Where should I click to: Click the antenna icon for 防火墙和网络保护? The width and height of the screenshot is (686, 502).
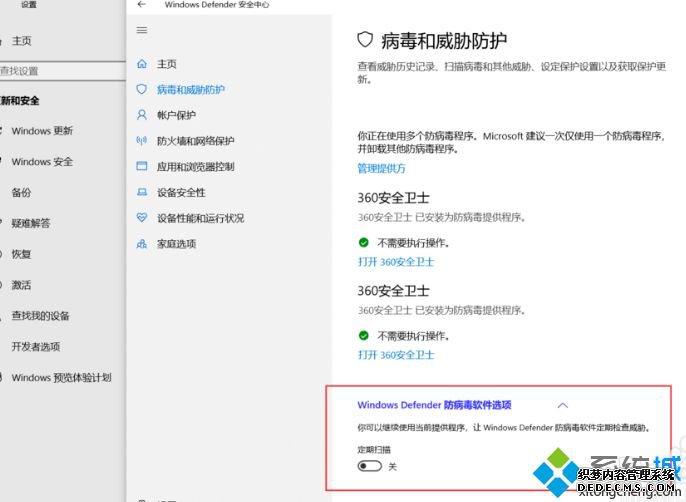coord(142,141)
